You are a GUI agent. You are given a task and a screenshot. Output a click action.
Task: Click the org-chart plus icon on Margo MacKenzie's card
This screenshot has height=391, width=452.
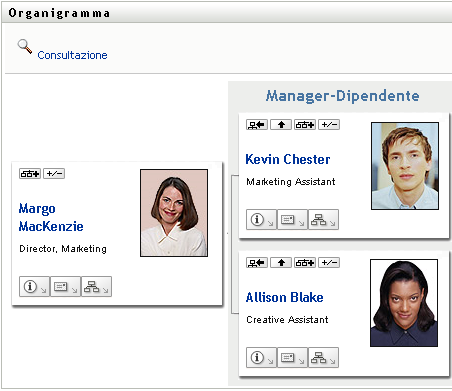tap(30, 174)
